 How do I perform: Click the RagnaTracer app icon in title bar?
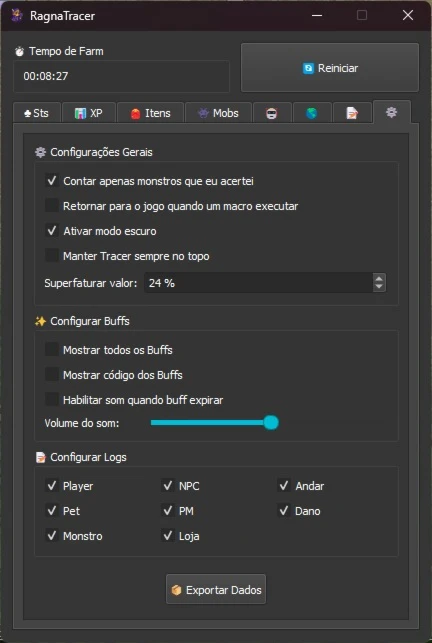click(17, 16)
